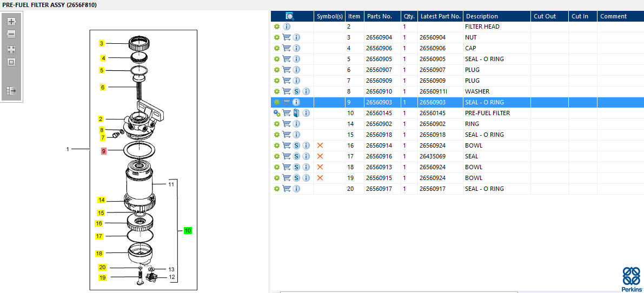Image resolution: width=644 pixels, height=293 pixels.
Task: Click the single-square fit view icon
Action: pos(11,62)
